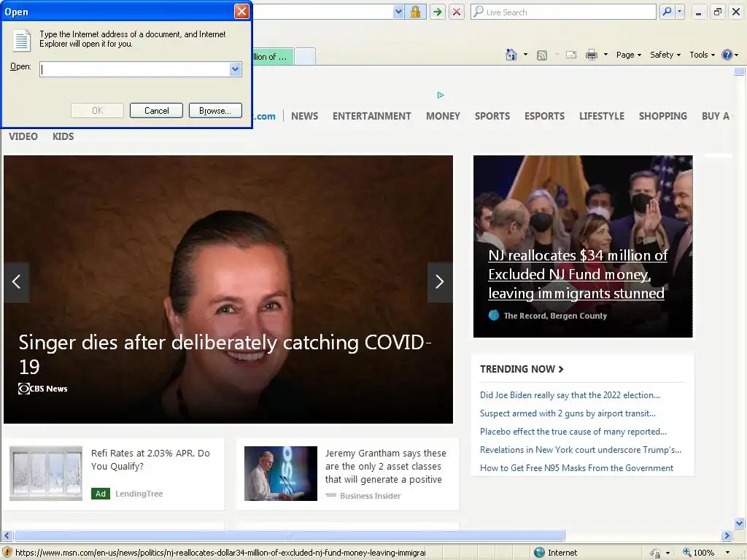
Task: Go to previous slide in headline carousel
Action: tap(16, 282)
